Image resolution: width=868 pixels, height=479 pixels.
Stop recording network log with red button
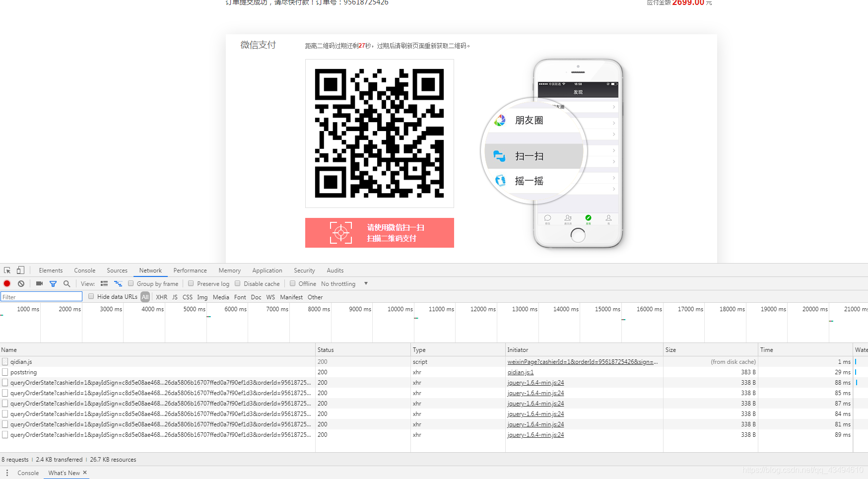7,283
